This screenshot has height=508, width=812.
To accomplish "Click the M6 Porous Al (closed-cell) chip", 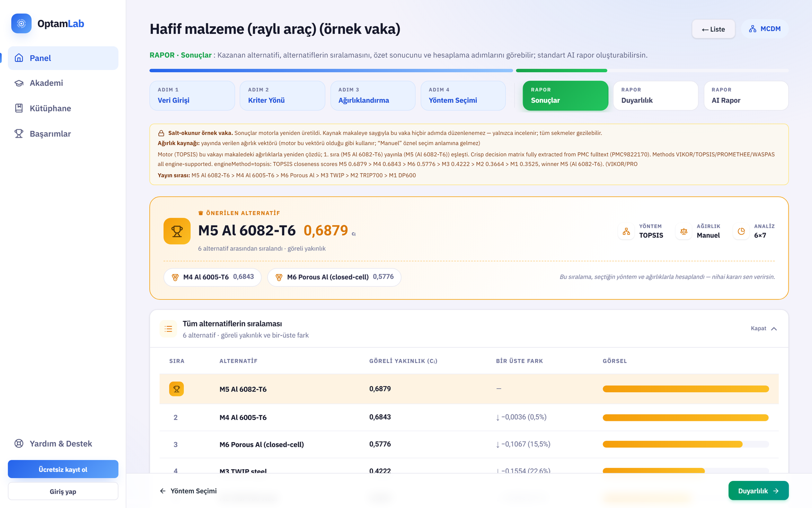I will pos(334,277).
